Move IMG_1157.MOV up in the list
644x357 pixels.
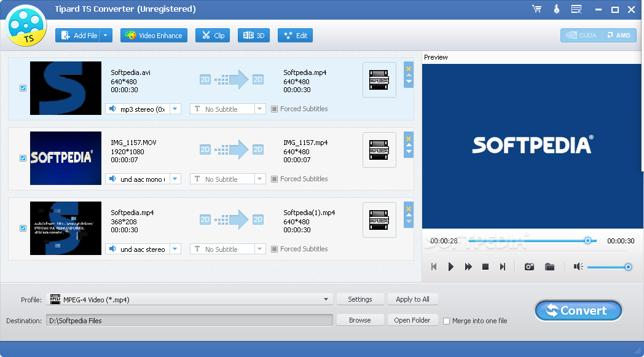point(409,145)
